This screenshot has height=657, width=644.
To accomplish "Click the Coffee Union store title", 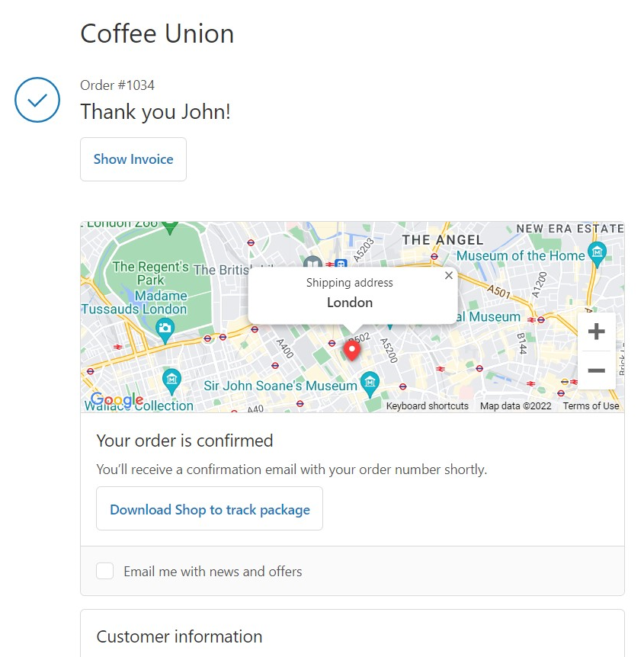I will [157, 34].
